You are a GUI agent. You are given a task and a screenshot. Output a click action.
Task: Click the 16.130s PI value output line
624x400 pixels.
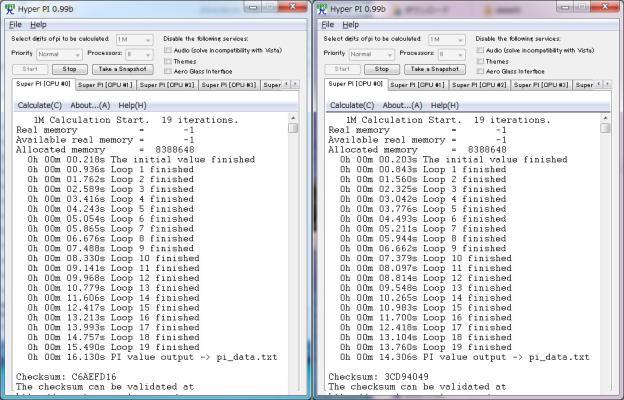pos(152,357)
